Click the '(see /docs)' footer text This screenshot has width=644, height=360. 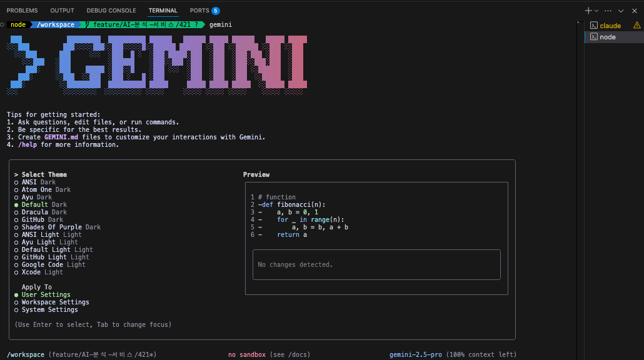coord(290,354)
